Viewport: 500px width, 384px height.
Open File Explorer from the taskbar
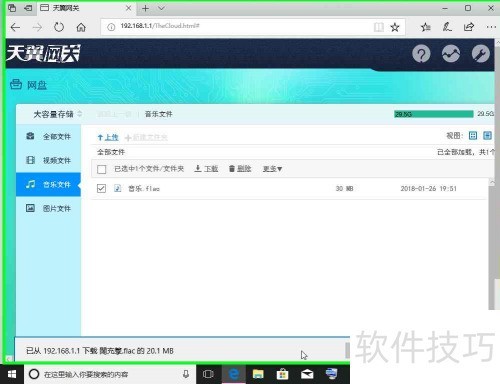click(x=258, y=374)
